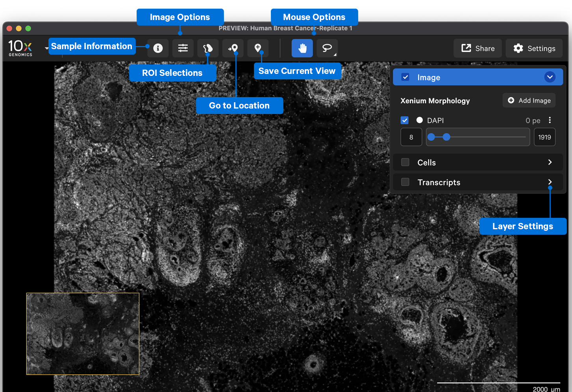Click the Go to Location icon
This screenshot has height=392, width=572.
point(233,48)
